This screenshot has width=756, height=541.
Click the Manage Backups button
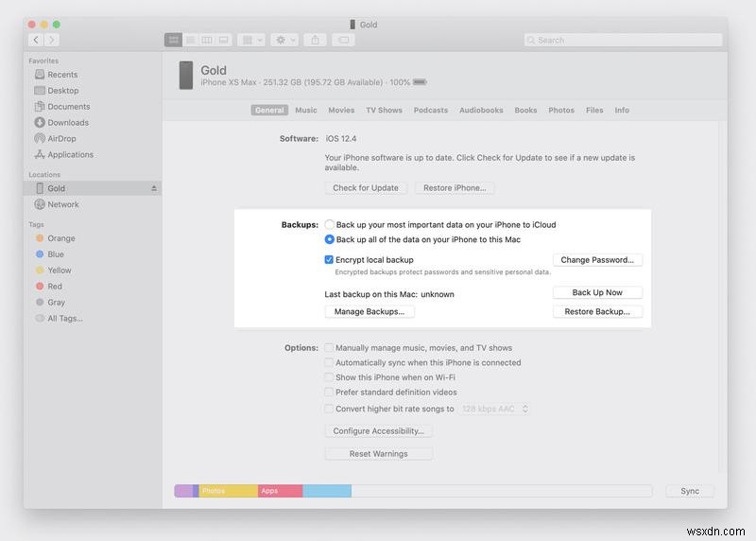click(369, 311)
